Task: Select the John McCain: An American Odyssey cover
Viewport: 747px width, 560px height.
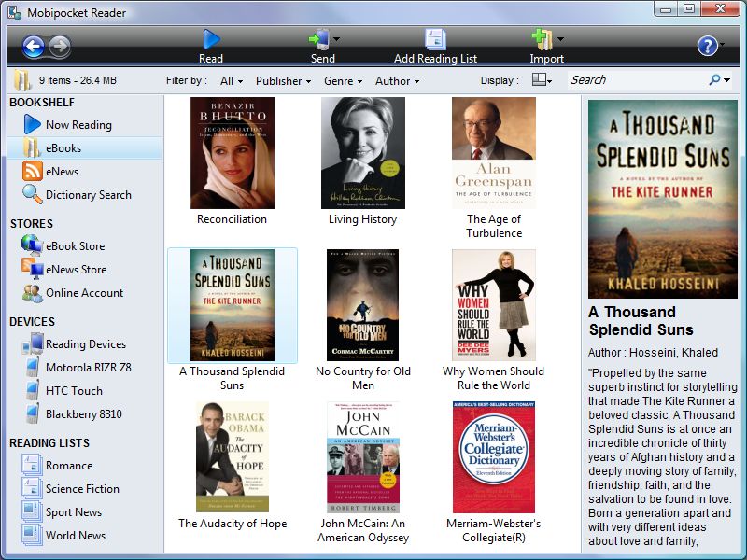Action: [x=363, y=456]
